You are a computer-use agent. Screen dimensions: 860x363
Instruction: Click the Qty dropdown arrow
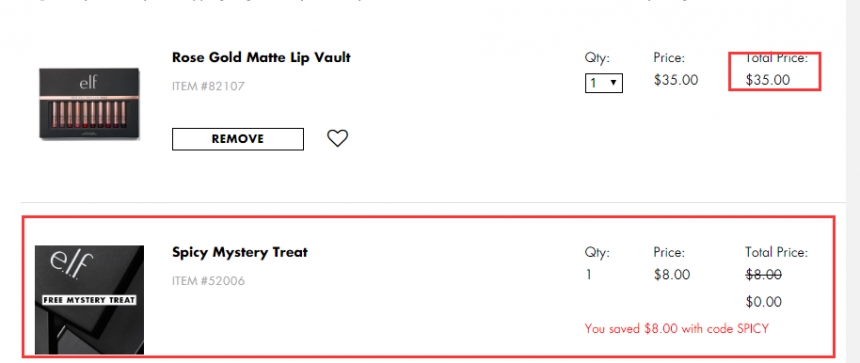(613, 83)
